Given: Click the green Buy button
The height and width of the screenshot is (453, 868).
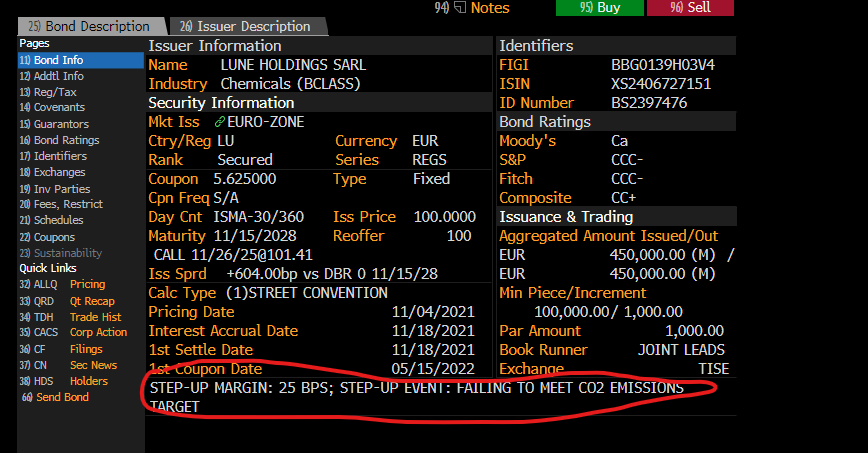Looking at the screenshot, I should coord(600,8).
